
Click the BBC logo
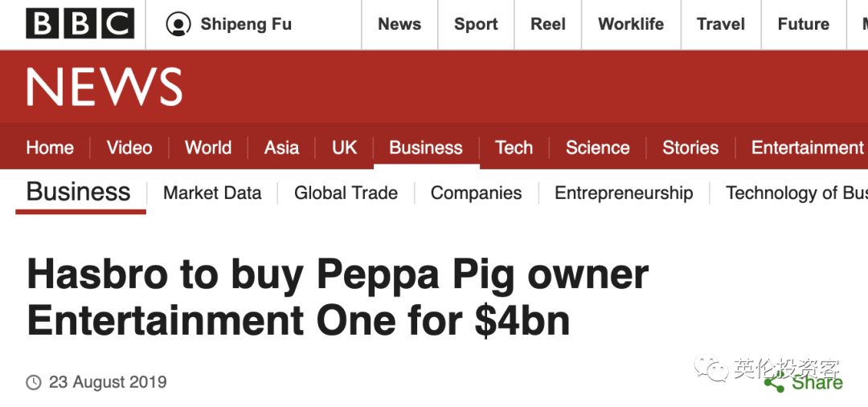pos(80,24)
